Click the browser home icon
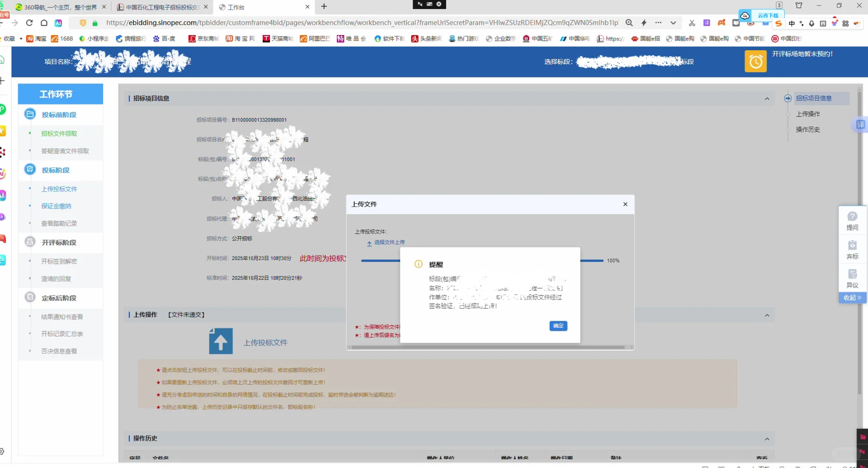This screenshot has width=868, height=468. [44, 23]
